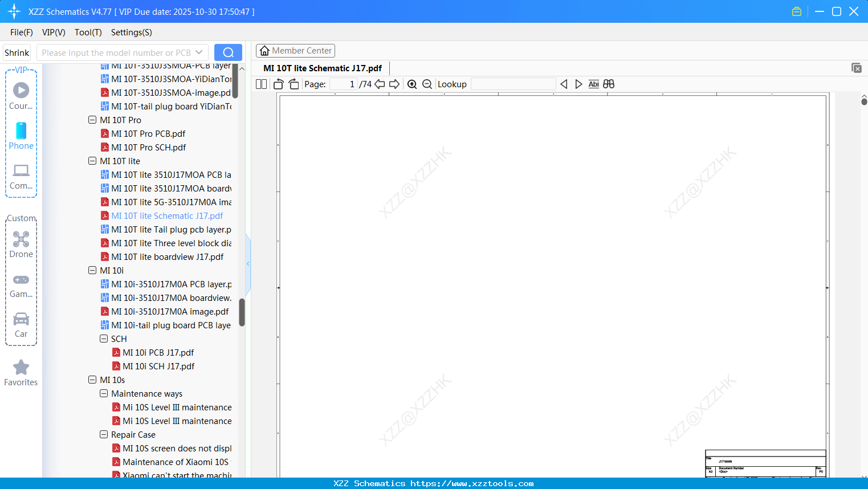The height and width of the screenshot is (489, 868).
Task: Select the MI 10T lite Schematic J17.pdf tab
Action: pyautogui.click(x=323, y=68)
